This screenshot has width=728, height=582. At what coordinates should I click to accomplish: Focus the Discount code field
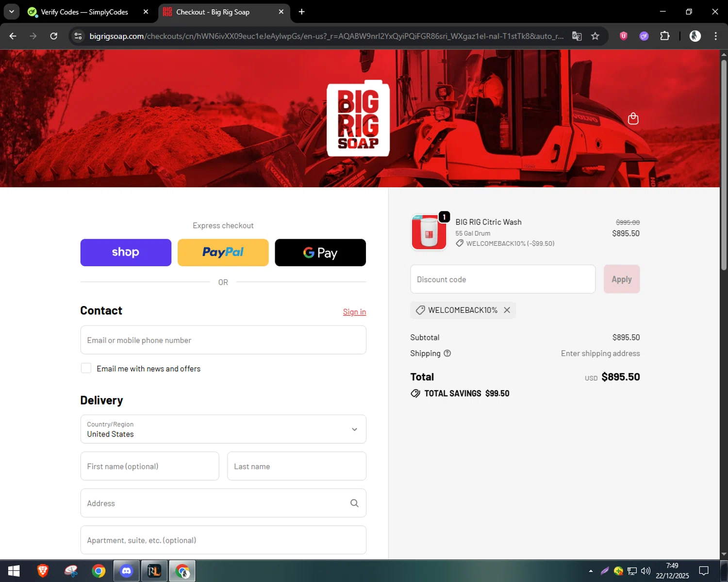503,279
